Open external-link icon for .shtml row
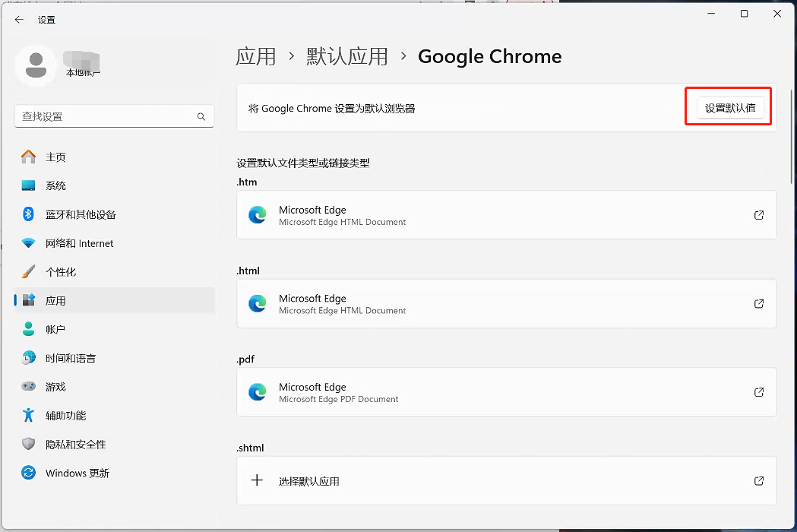 click(759, 480)
